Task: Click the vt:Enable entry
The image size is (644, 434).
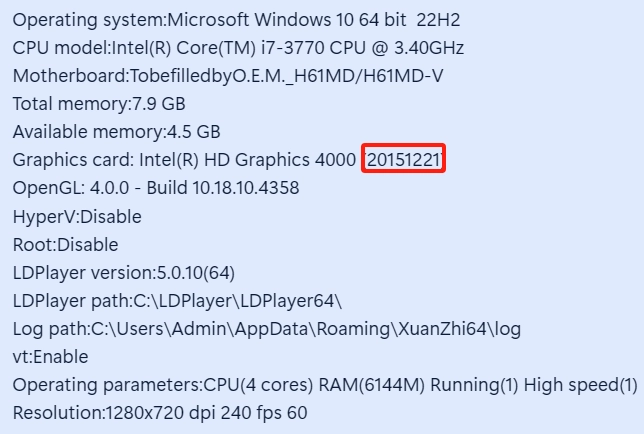Action: (50, 356)
